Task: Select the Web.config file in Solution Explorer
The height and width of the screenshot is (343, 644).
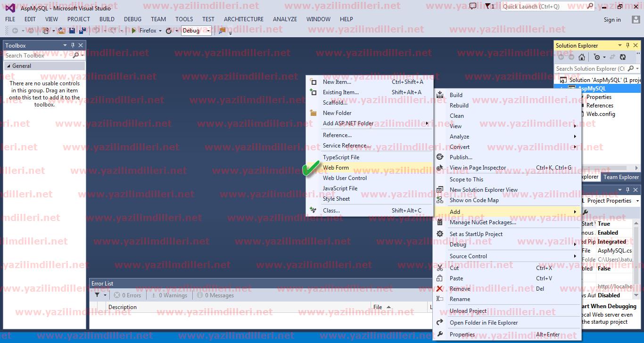Action: pos(600,114)
